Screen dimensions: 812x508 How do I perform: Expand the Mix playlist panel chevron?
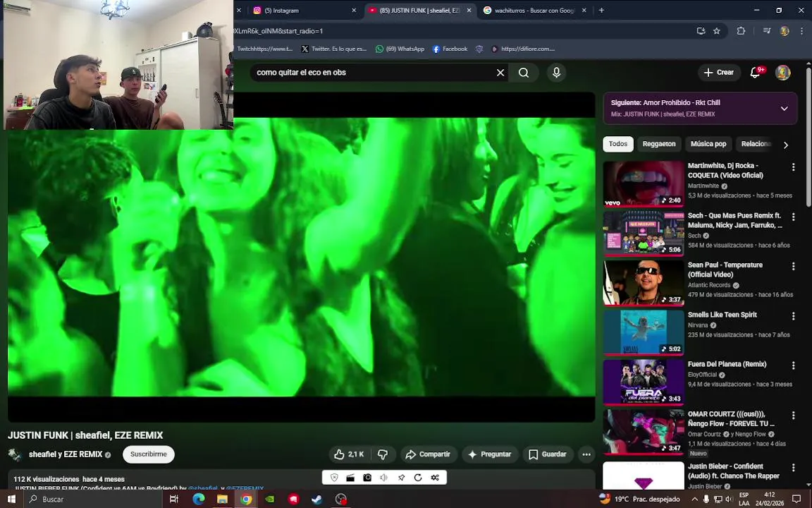[784, 109]
